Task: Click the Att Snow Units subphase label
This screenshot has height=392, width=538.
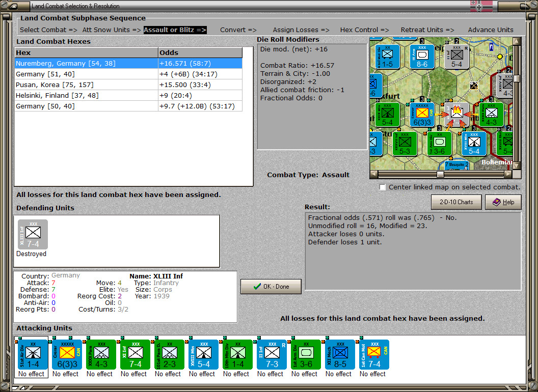Action: [112, 30]
